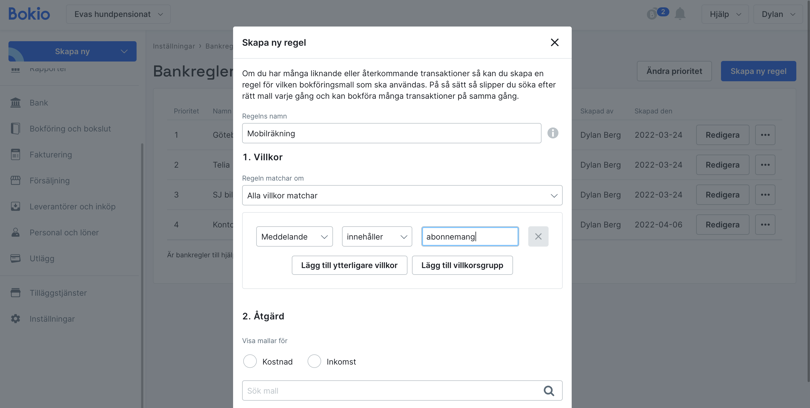Click the Bokio logo
Screen dimensions: 810x408
point(29,14)
